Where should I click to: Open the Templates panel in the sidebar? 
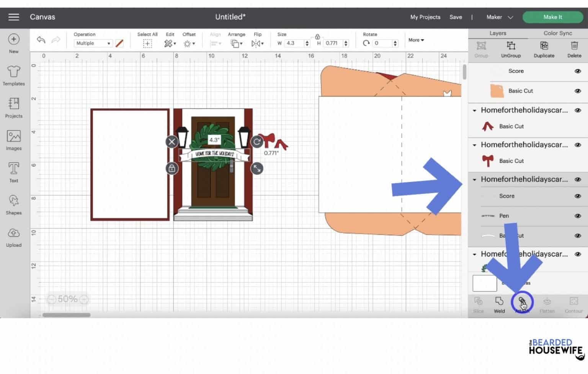[x=14, y=75]
